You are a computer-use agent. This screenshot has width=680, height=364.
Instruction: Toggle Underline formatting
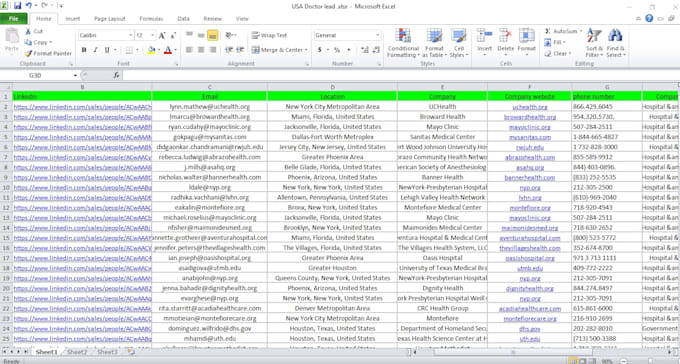point(107,50)
